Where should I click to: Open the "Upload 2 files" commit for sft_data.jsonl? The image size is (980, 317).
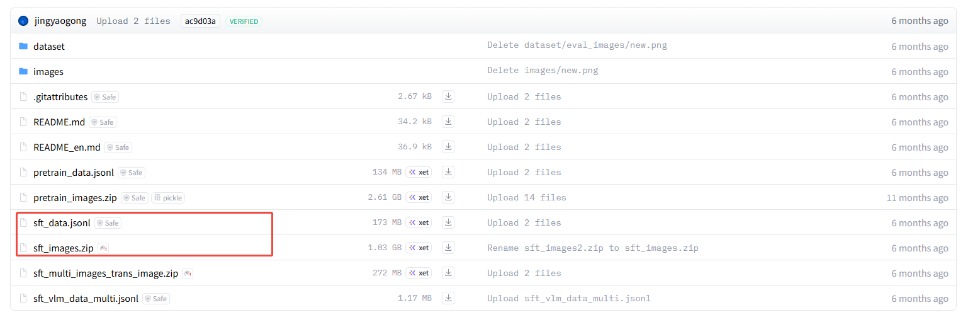pos(524,222)
